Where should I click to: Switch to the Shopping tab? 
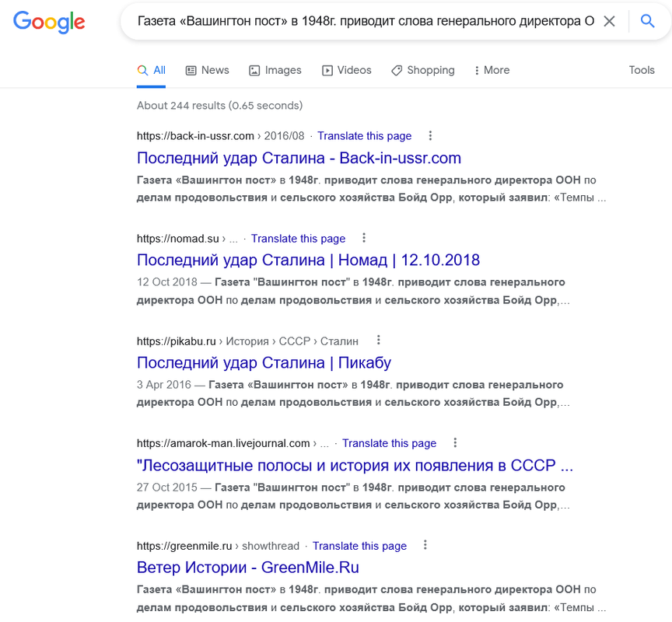coord(422,70)
